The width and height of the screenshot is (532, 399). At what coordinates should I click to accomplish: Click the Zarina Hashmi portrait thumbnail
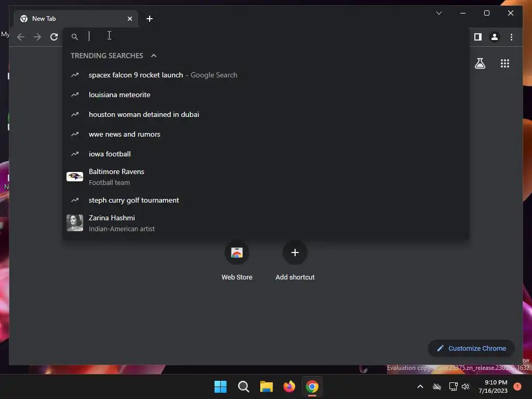tap(75, 223)
